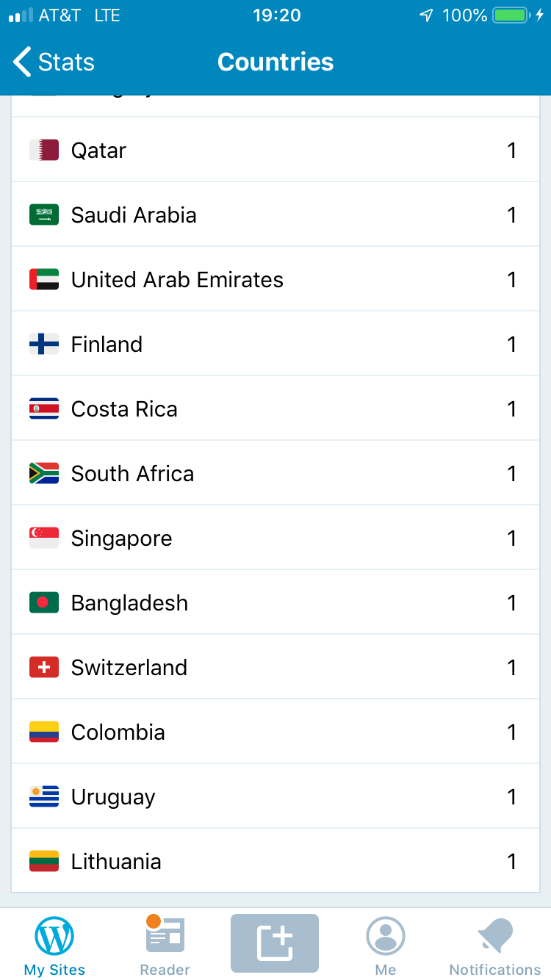551x980 pixels.
Task: Tap the South Africa flag icon
Action: pyautogui.click(x=44, y=474)
